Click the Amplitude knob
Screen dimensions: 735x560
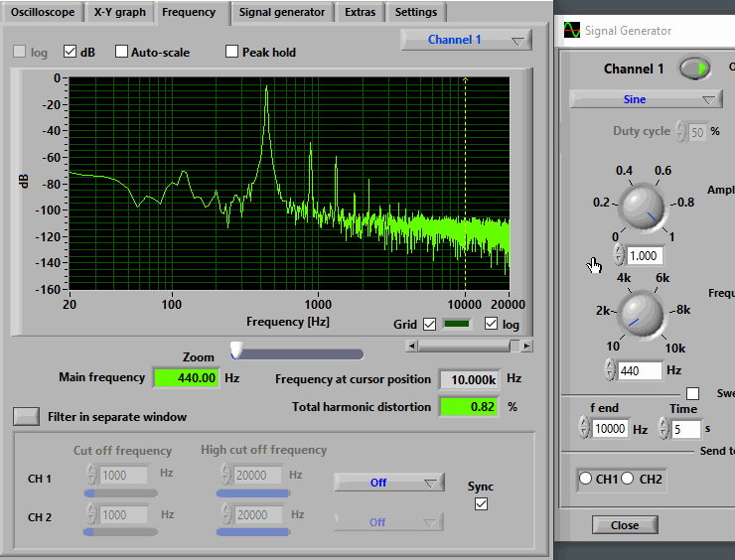pyautogui.click(x=642, y=207)
